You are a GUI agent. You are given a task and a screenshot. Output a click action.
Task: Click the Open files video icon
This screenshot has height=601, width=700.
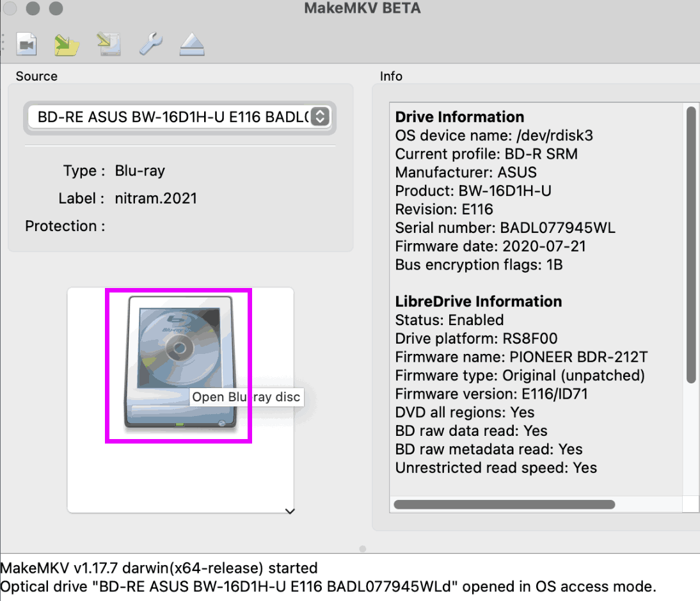[26, 44]
